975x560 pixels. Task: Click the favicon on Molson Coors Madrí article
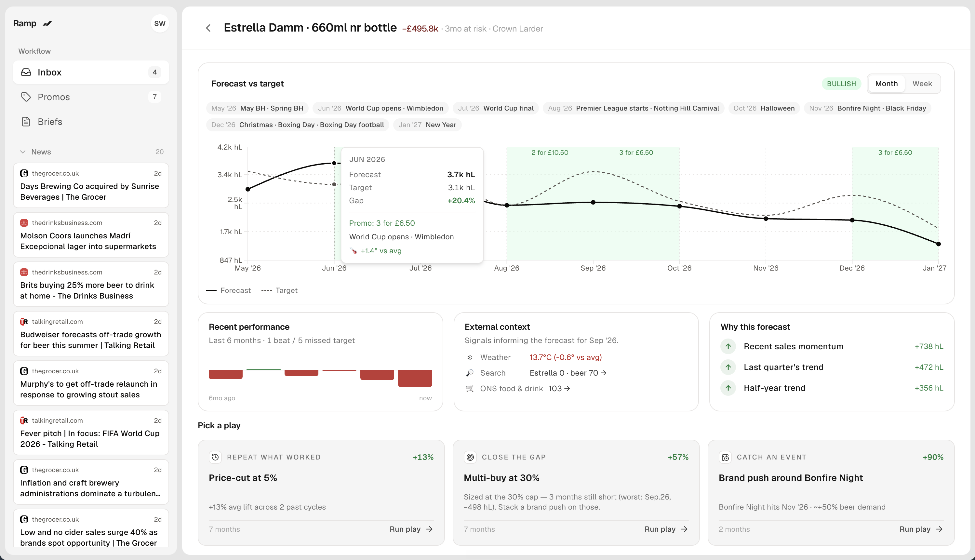click(x=24, y=223)
